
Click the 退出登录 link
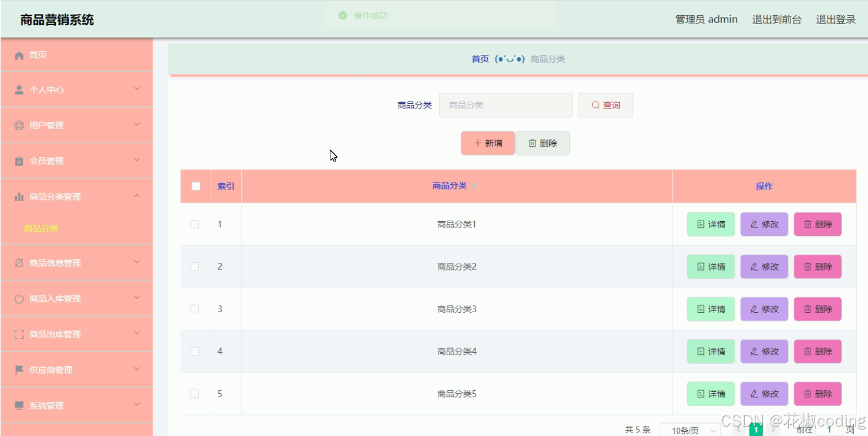(836, 19)
